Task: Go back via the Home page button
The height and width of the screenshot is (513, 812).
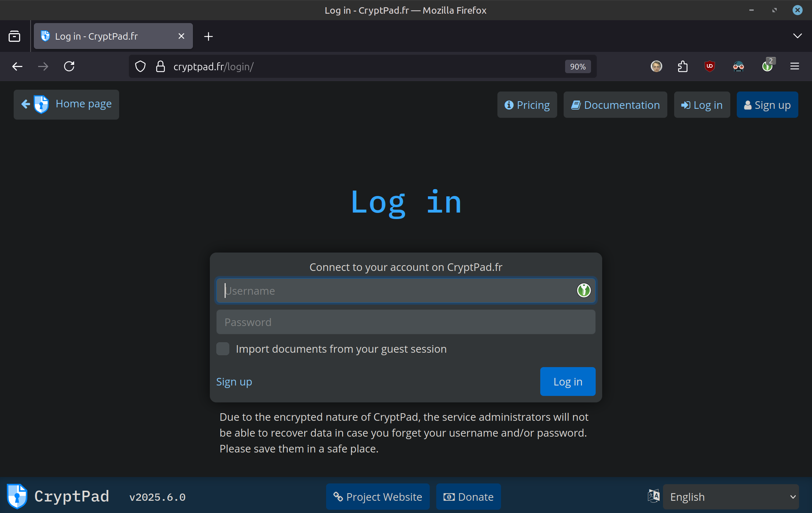Action: coord(66,104)
